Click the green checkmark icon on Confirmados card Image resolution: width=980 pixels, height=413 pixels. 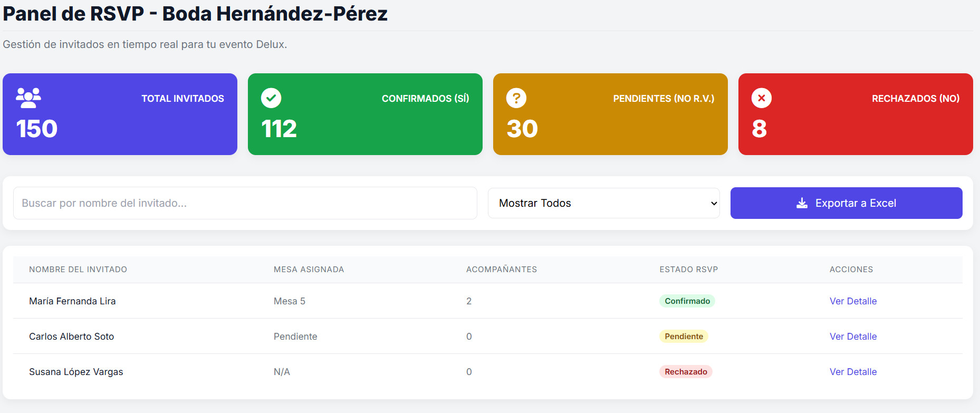pyautogui.click(x=271, y=98)
